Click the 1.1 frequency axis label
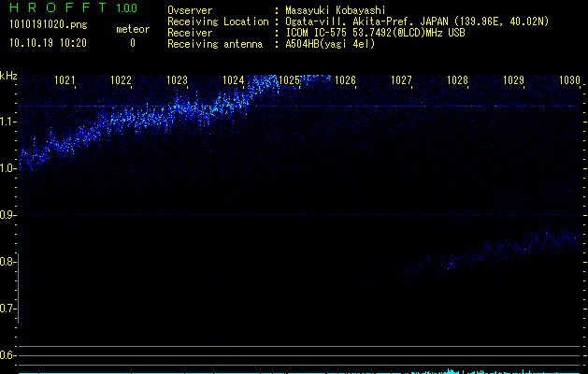588x374 pixels. 7,122
